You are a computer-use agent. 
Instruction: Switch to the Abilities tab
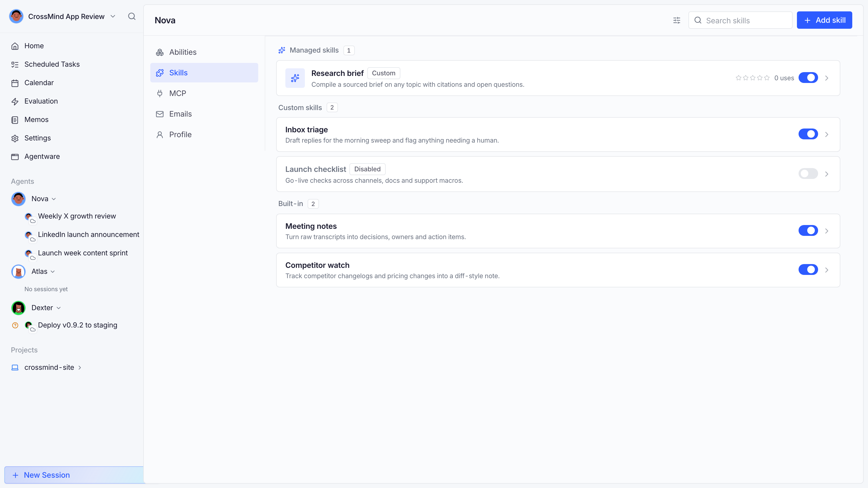click(204, 52)
